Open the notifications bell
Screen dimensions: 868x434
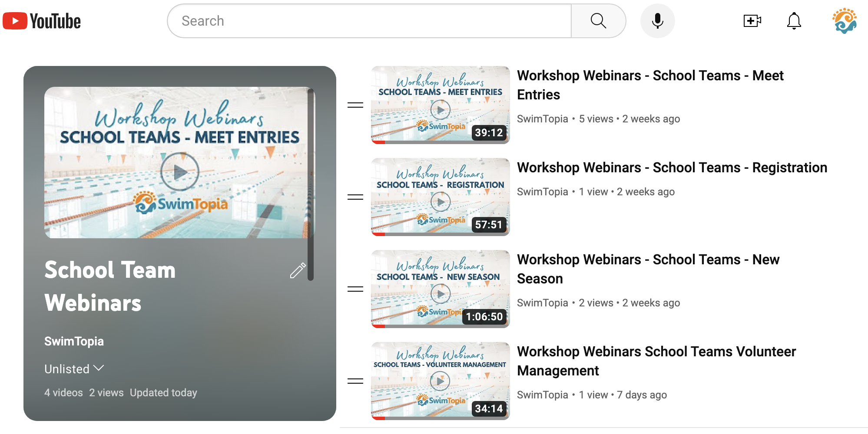[794, 21]
